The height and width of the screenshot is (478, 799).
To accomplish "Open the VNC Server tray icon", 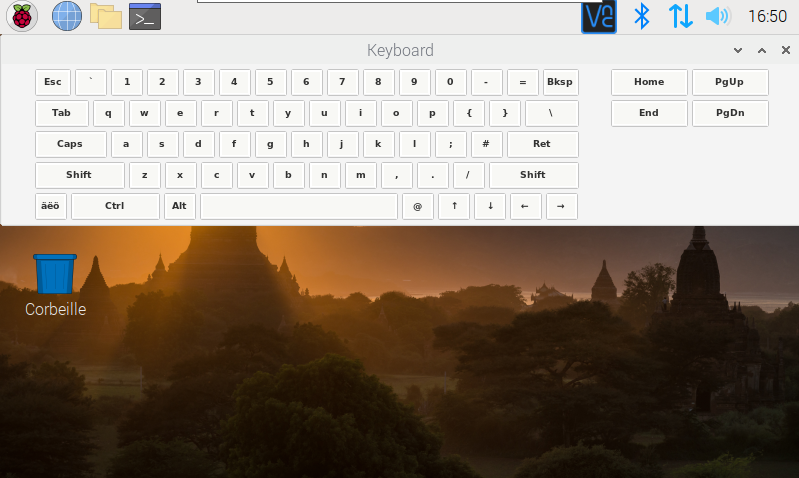I will (x=599, y=16).
